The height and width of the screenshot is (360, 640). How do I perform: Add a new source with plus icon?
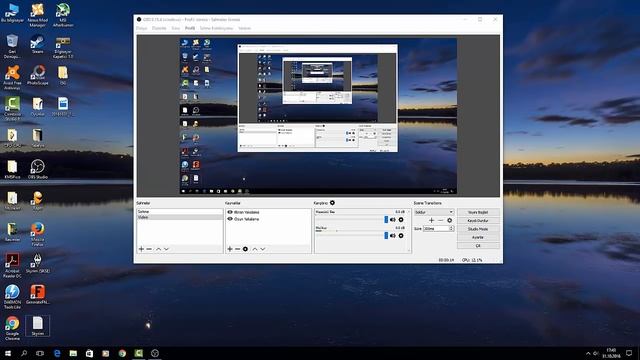pyautogui.click(x=230, y=249)
